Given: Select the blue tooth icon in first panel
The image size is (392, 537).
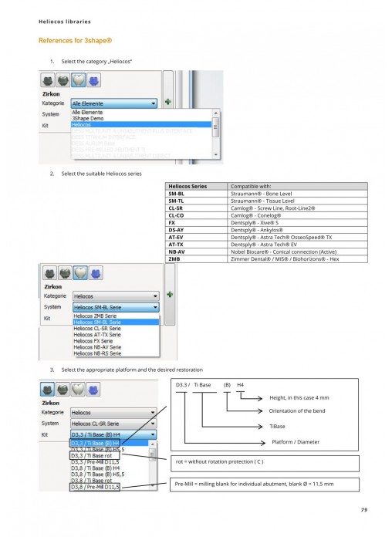Looking at the screenshot, I should click(x=94, y=80).
